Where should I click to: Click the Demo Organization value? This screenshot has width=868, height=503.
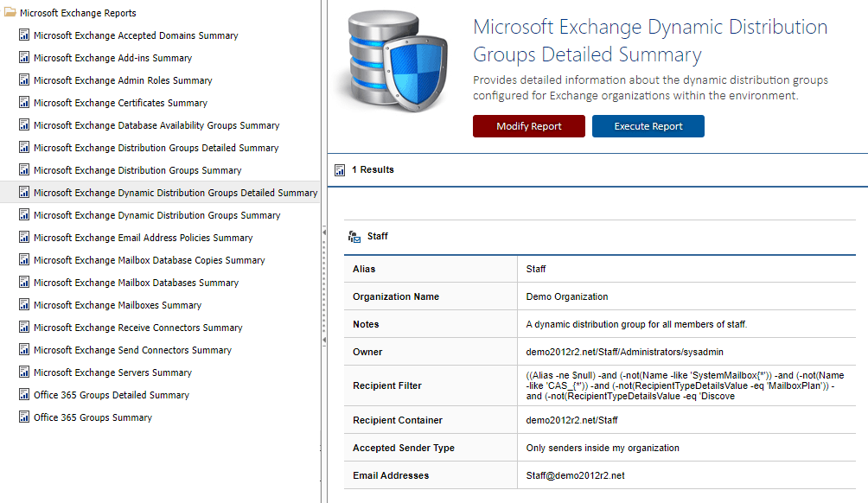(x=567, y=296)
